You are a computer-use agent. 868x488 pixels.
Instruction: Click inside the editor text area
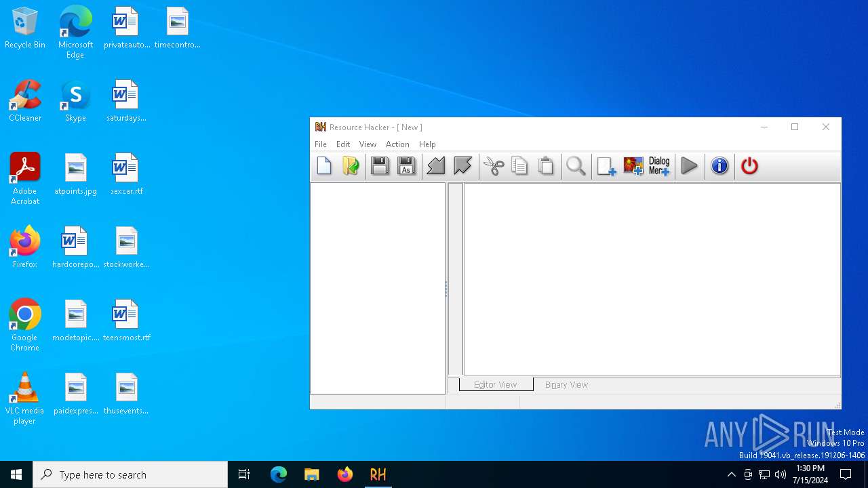click(x=652, y=279)
